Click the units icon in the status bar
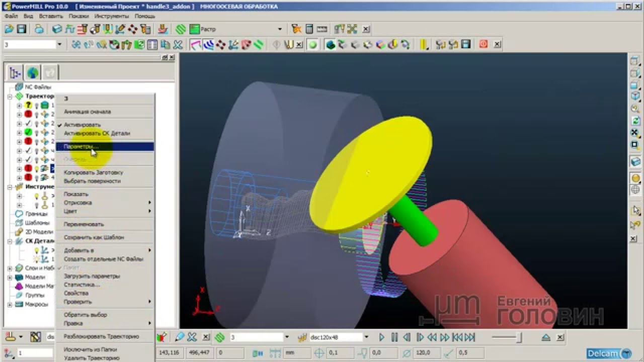This screenshot has width=644, height=362. (275, 353)
